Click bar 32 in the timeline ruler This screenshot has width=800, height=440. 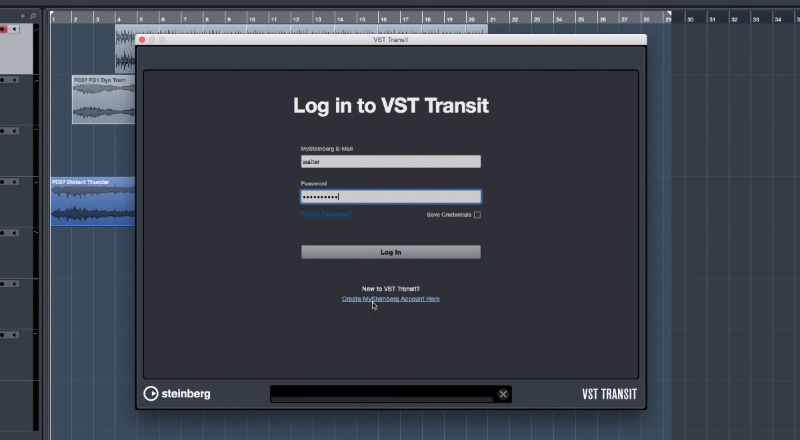(x=734, y=19)
